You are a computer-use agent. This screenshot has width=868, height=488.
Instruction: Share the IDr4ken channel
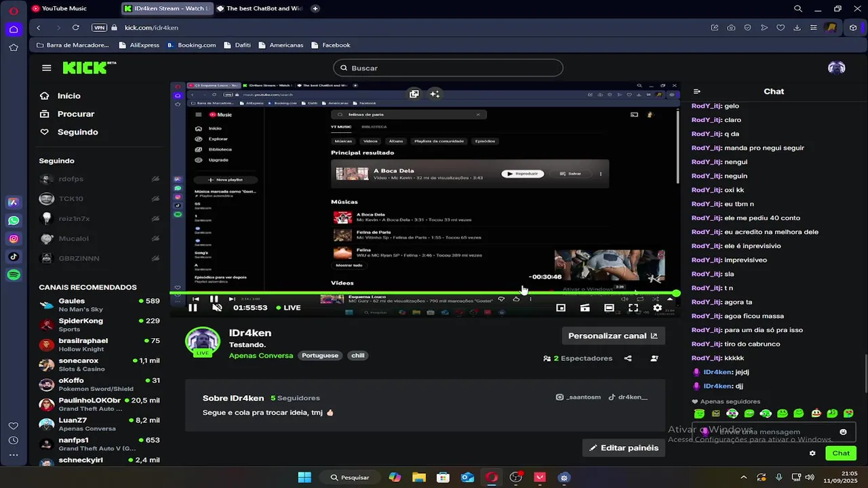click(628, 359)
